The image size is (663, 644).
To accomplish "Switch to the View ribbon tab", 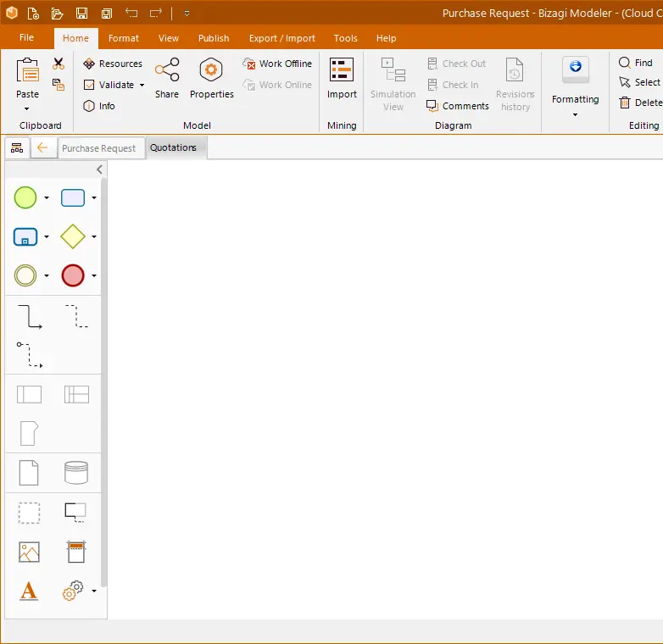I will 168,38.
